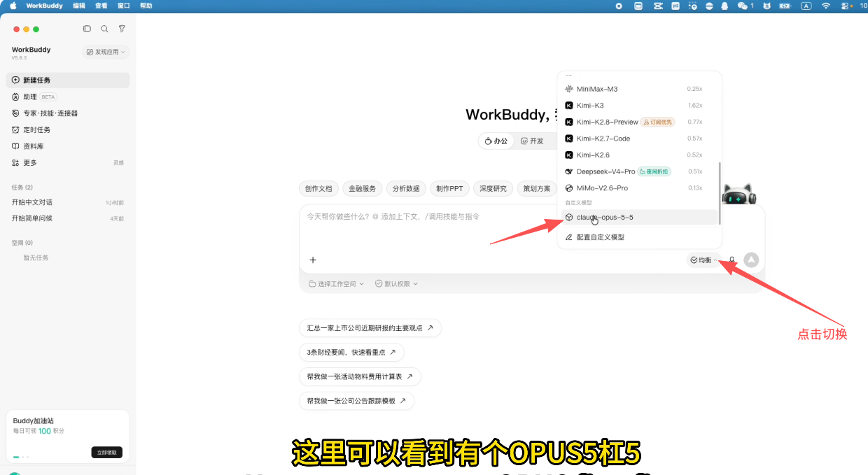Select the 创作文档 chip
The height and width of the screenshot is (475, 868).
tap(318, 189)
